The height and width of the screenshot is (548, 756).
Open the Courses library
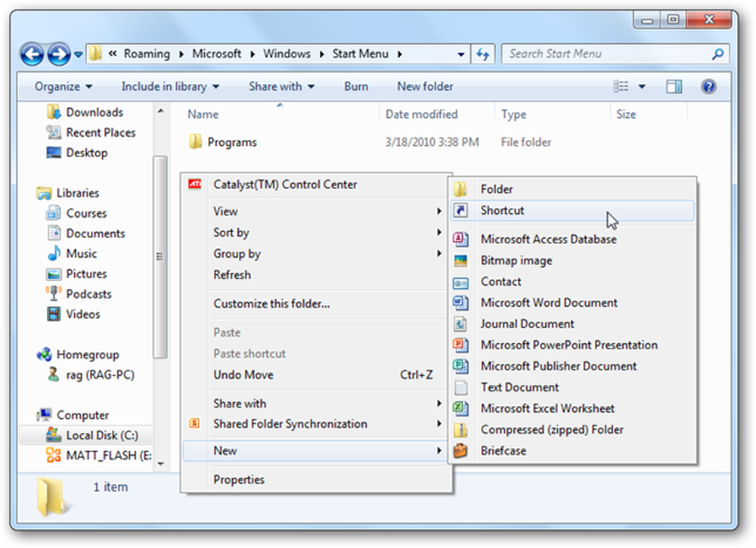76,213
